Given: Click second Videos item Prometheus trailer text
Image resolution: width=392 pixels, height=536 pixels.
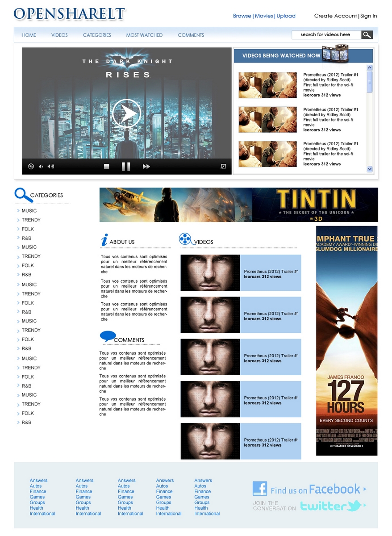Looking at the screenshot, I should 271,314.
